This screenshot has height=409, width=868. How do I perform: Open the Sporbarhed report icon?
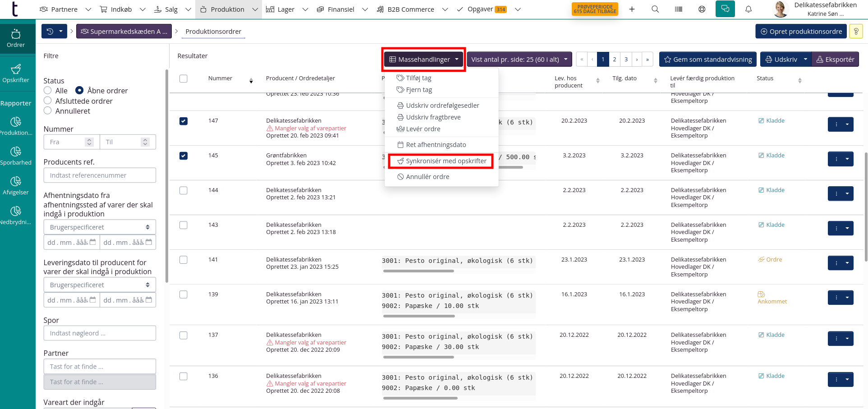pyautogui.click(x=16, y=156)
